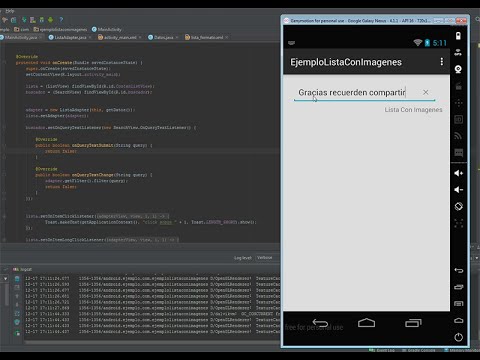Expand the setOnItemLongClickListener lambda fold
This screenshot has width=480, height=360.
pos(4,240)
